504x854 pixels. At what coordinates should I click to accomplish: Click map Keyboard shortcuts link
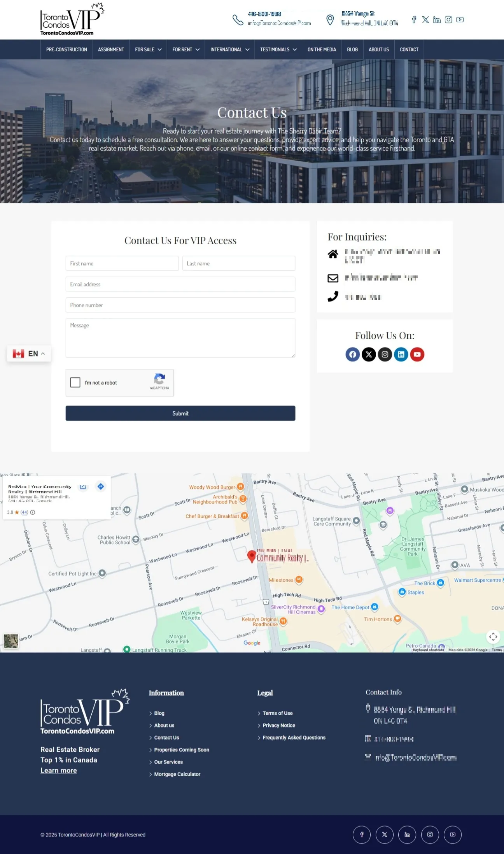point(428,650)
